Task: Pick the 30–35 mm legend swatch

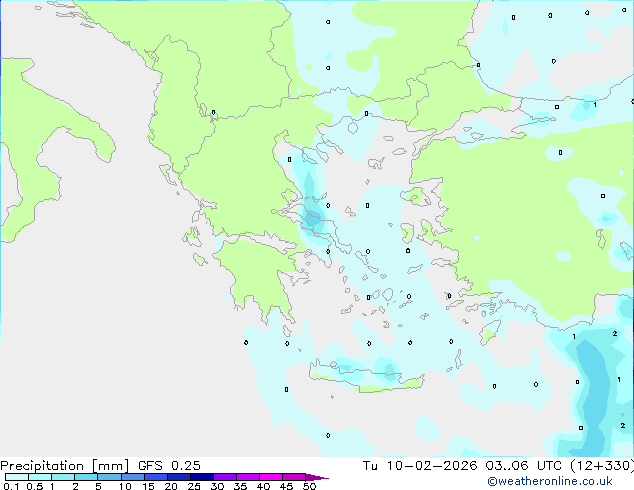Action: (x=225, y=477)
